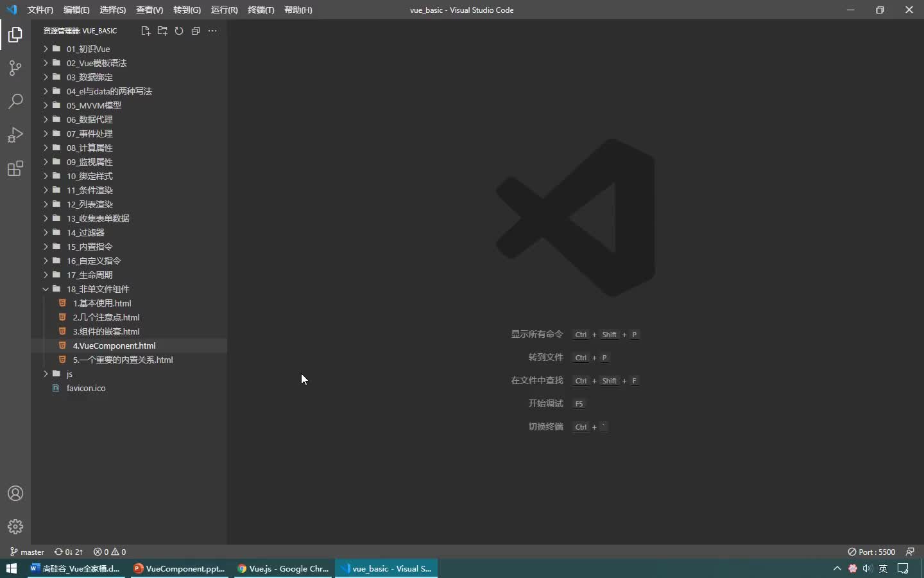Click the New File icon in explorer header

pyautogui.click(x=146, y=31)
